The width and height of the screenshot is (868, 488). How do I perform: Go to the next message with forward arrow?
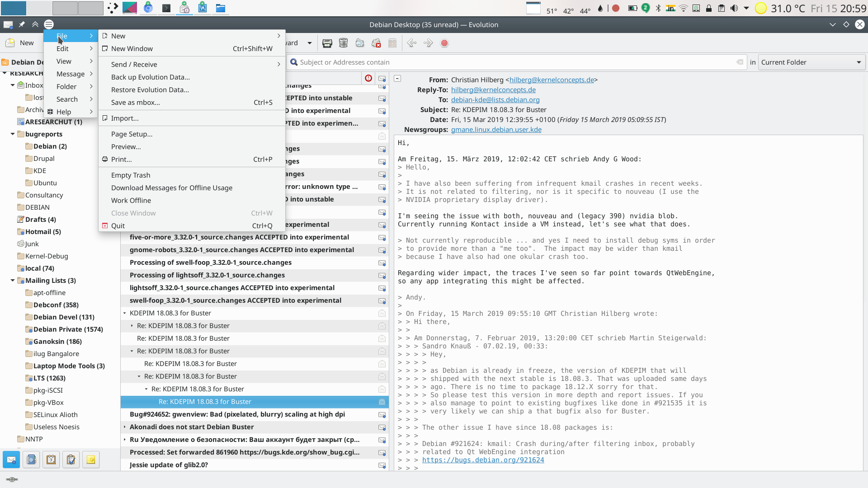pyautogui.click(x=428, y=43)
